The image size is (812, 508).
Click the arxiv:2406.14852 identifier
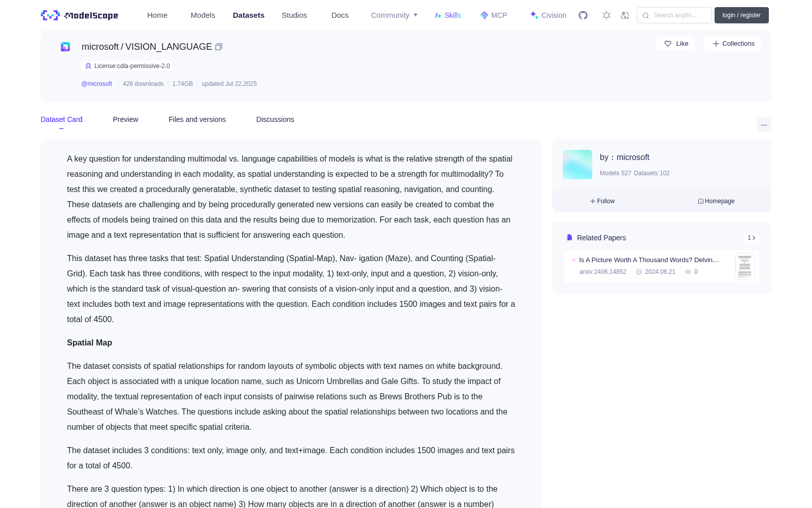click(603, 272)
